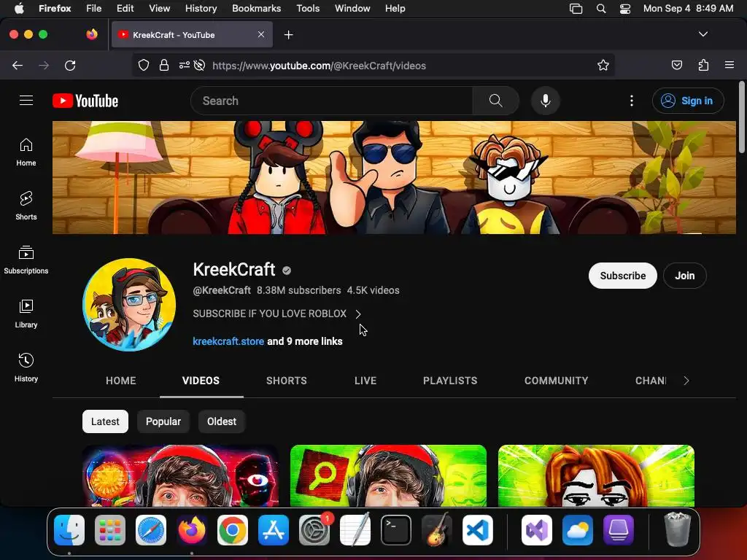Switch to the SHORTS channel tab

coord(286,381)
